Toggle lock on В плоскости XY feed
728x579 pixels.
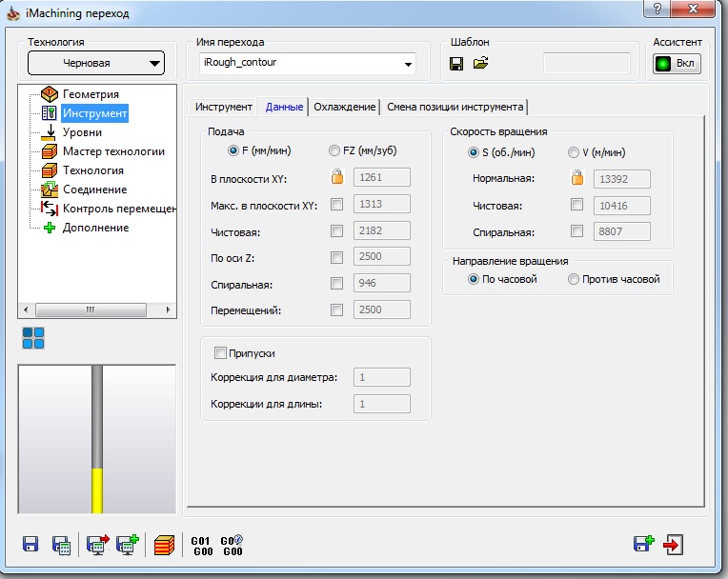[337, 177]
